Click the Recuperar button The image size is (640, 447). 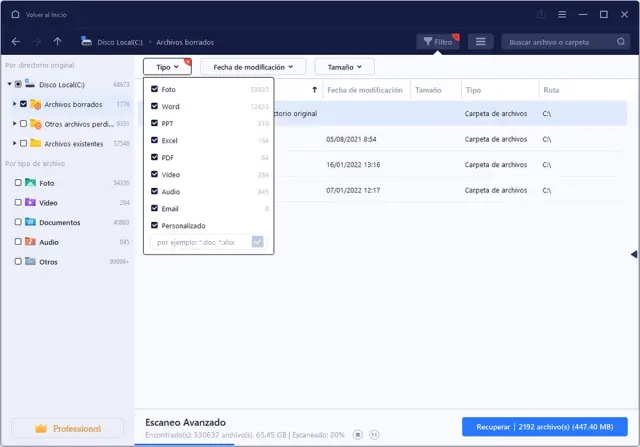544,427
